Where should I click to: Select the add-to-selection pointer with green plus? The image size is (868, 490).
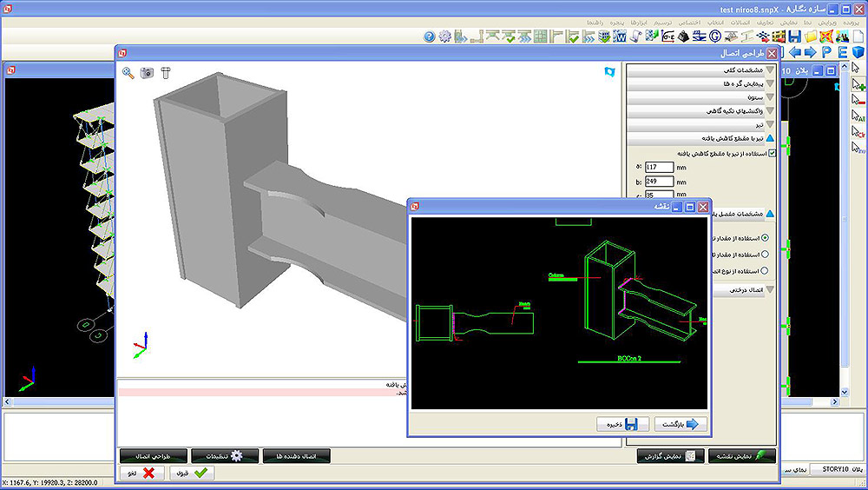[x=858, y=85]
